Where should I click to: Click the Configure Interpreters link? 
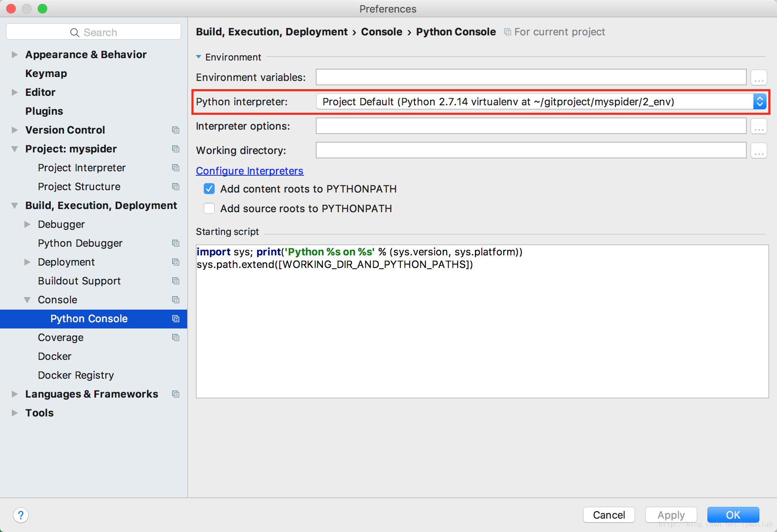pyautogui.click(x=250, y=171)
